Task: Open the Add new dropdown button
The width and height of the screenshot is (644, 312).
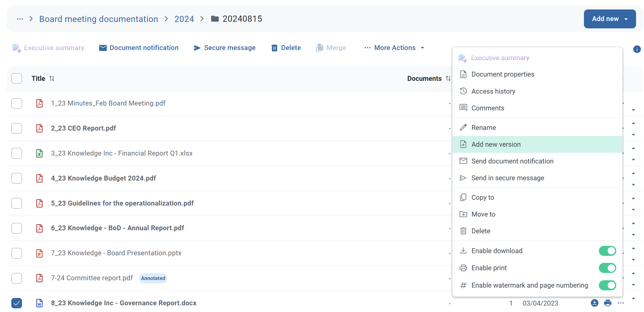Action: [x=610, y=19]
